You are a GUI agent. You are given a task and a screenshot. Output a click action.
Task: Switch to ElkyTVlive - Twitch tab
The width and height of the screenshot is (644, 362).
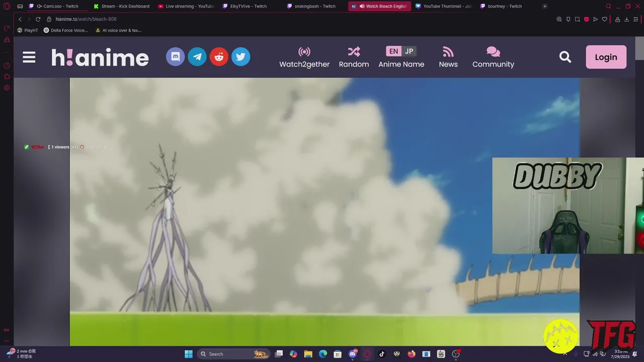251,6
